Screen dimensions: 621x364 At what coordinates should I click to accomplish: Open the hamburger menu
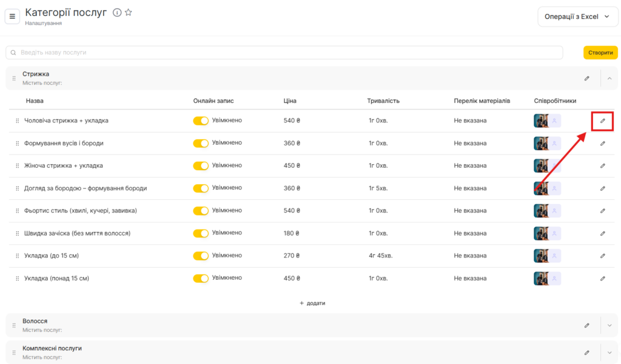pyautogui.click(x=12, y=16)
